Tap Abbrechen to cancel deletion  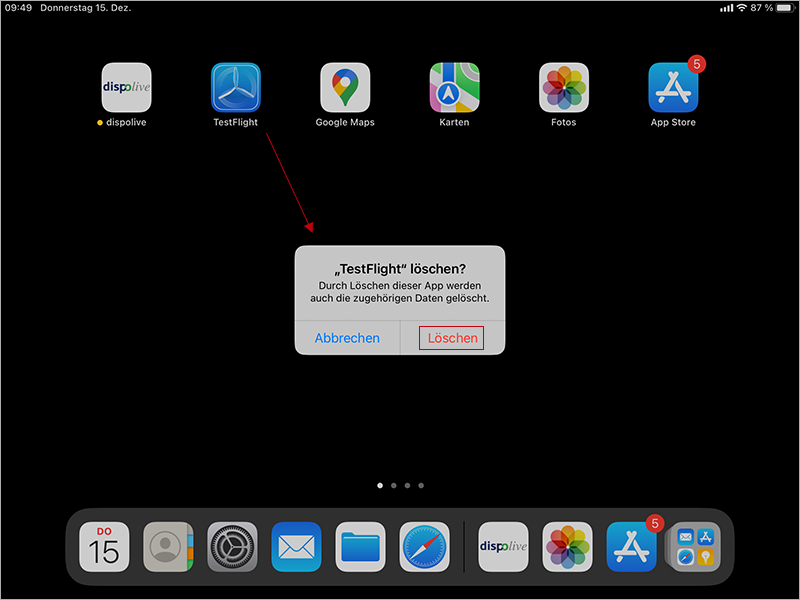click(x=347, y=338)
